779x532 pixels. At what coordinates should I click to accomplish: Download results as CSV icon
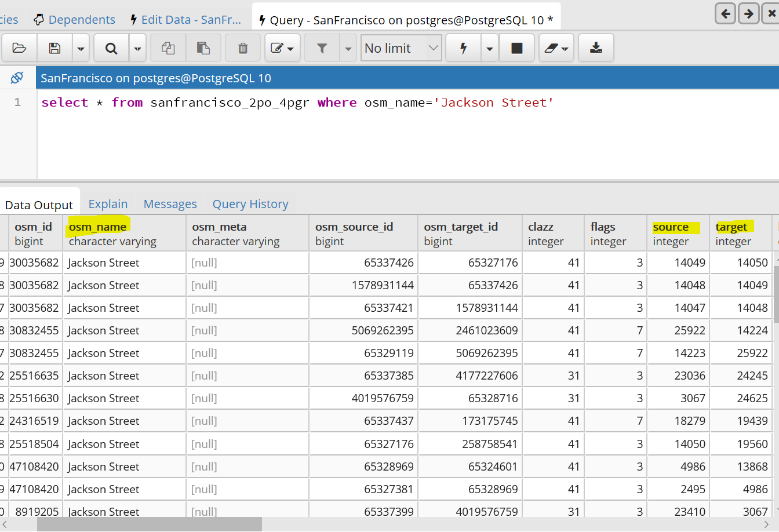tap(596, 48)
